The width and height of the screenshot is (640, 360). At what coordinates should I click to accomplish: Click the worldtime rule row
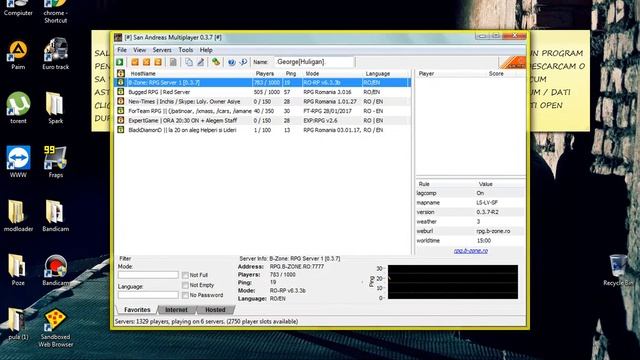(x=470, y=241)
